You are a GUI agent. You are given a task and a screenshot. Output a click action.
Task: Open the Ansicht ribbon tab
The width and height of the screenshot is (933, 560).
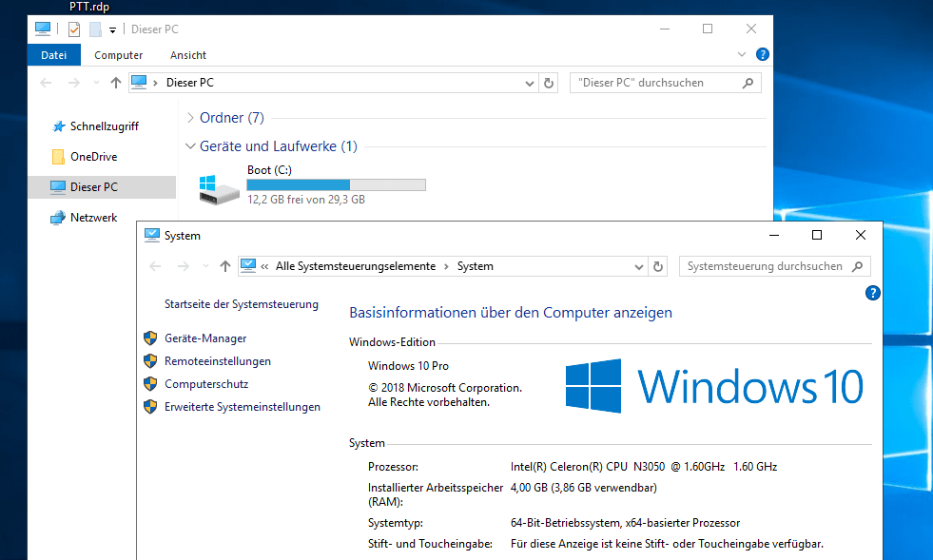(188, 55)
